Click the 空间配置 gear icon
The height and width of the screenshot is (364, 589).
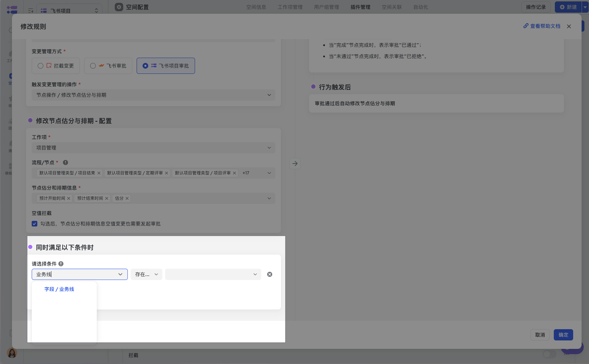[x=119, y=7]
